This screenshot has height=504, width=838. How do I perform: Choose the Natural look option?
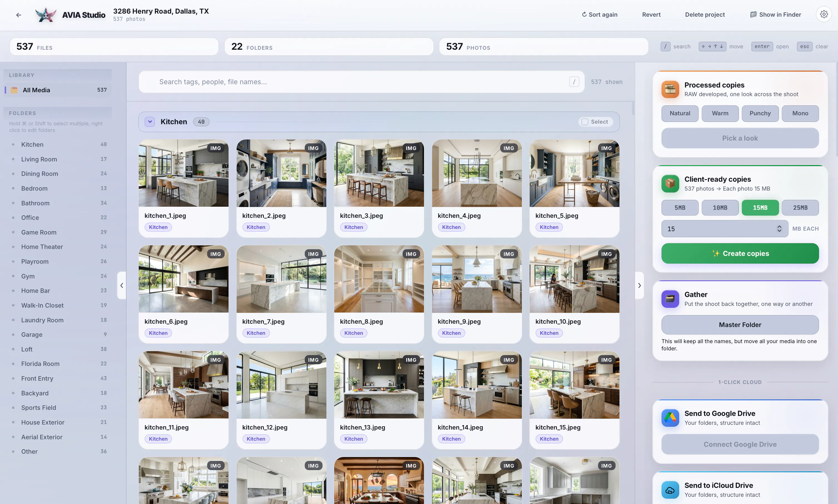[x=680, y=113]
